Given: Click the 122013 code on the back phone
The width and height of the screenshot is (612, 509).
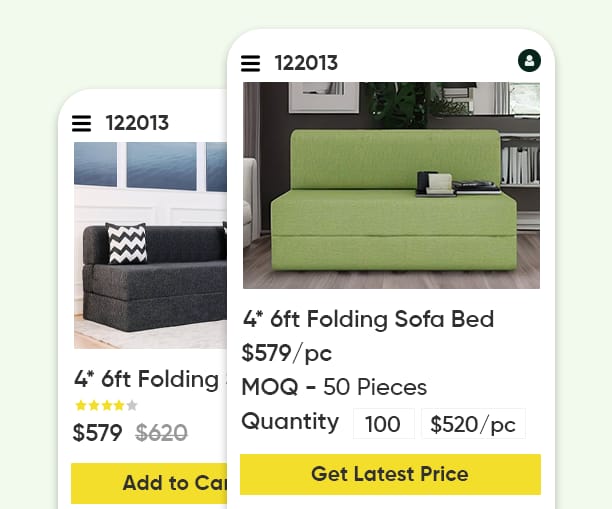Looking at the screenshot, I should click(x=137, y=124).
